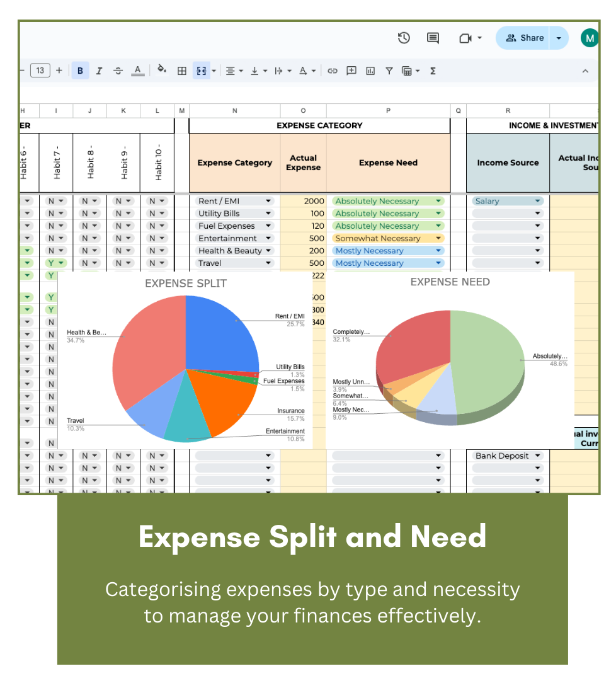Image resolution: width=616 pixels, height=688 pixels.
Task: Toggle italic formatting
Action: [x=99, y=71]
